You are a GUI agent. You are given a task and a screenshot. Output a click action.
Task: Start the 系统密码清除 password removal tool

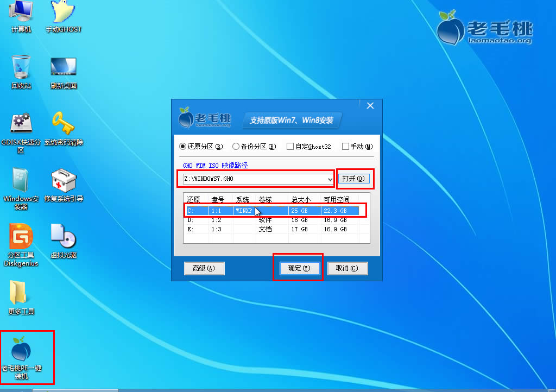coord(63,124)
